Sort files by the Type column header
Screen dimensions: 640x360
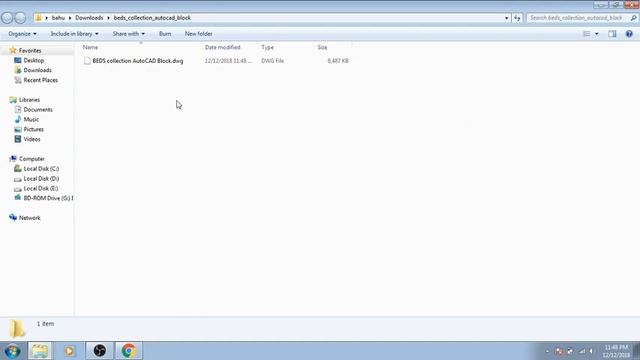click(267, 47)
